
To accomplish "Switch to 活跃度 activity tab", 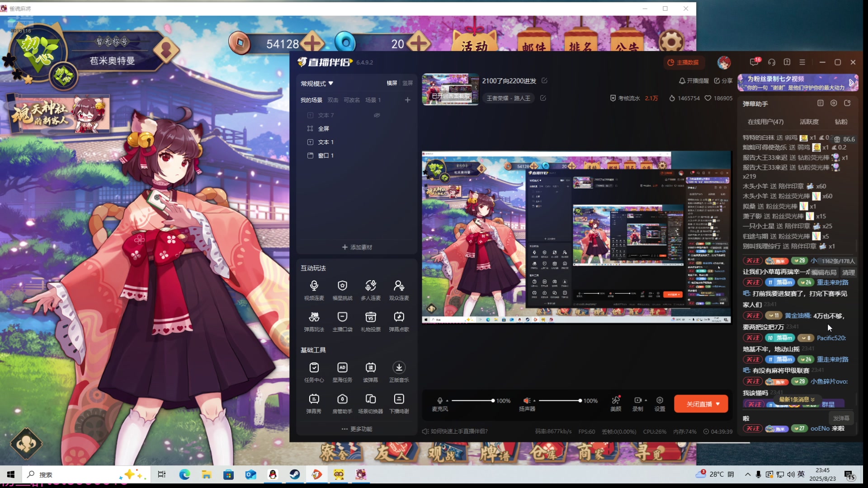I will [809, 122].
